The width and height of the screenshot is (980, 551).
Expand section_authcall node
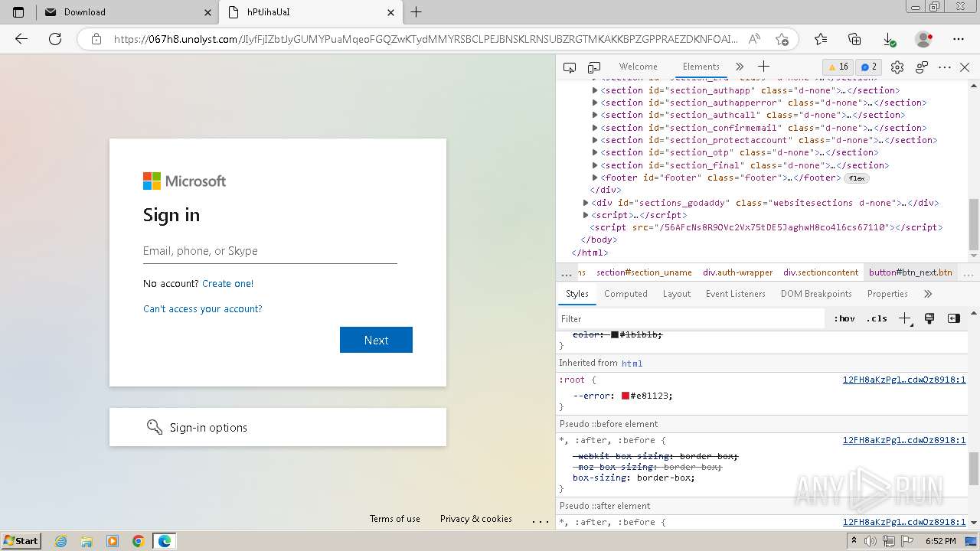tap(595, 115)
